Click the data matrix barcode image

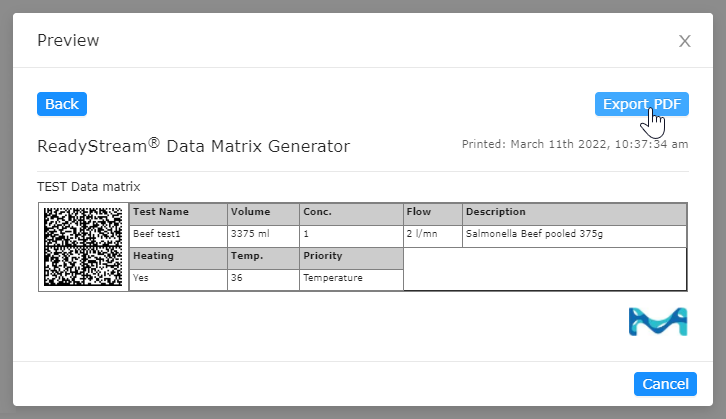tap(83, 247)
